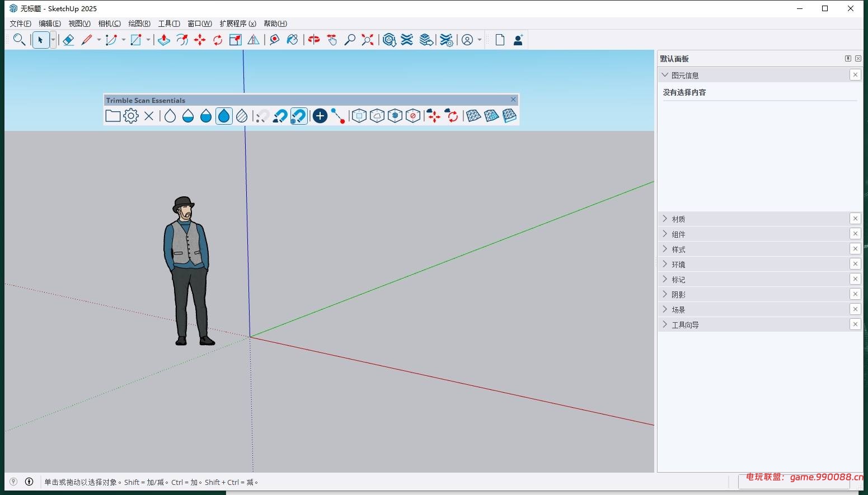Select the Rotate tool

(218, 40)
